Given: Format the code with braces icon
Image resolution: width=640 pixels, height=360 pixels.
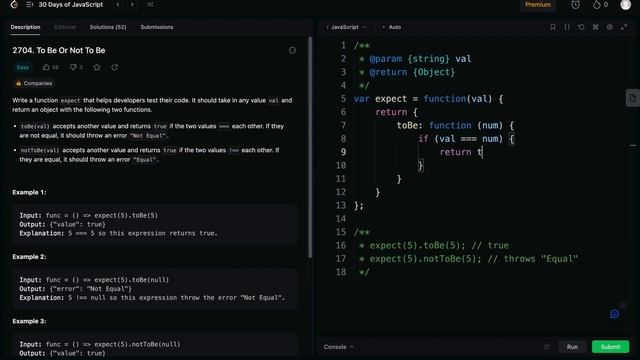Looking at the screenshot, I should 567,27.
